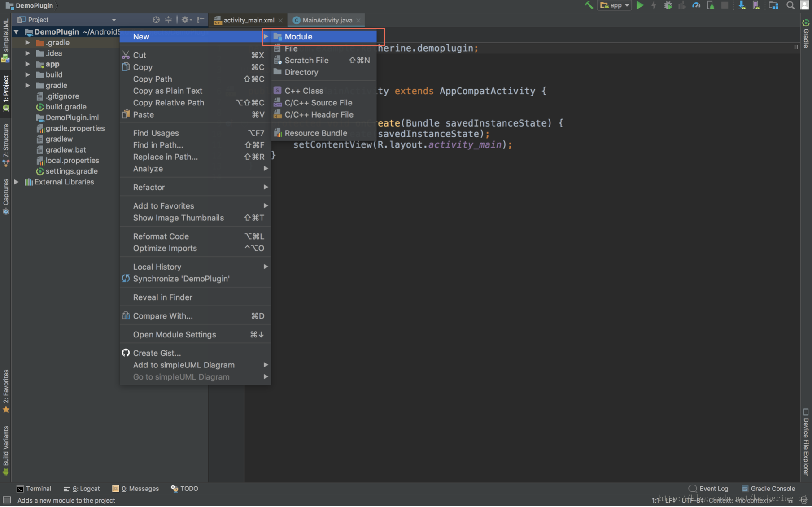
Task: Click Open Module Settings entry
Action: pyautogui.click(x=195, y=335)
